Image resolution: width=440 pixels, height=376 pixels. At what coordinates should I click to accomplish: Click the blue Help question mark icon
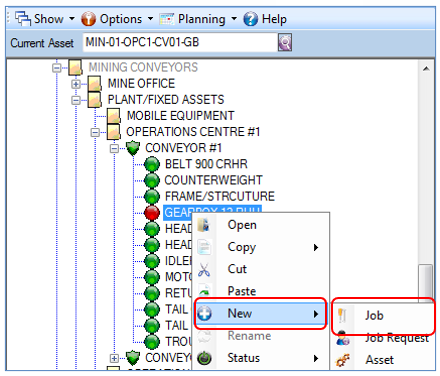click(x=250, y=19)
